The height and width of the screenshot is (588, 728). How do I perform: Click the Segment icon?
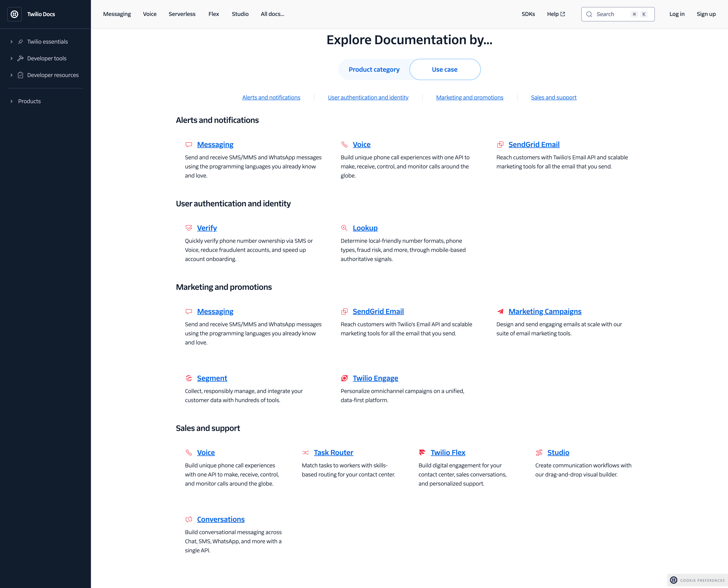coord(188,378)
